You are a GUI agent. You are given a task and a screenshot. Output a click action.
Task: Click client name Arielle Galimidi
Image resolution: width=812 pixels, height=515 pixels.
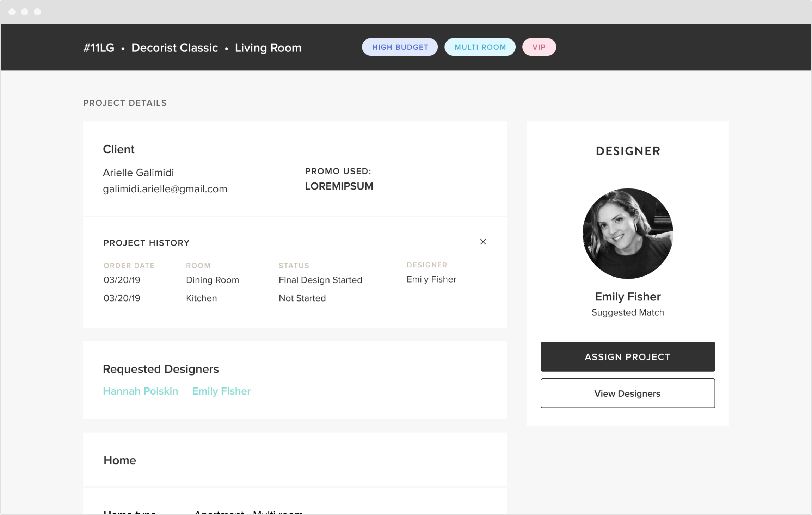[138, 173]
